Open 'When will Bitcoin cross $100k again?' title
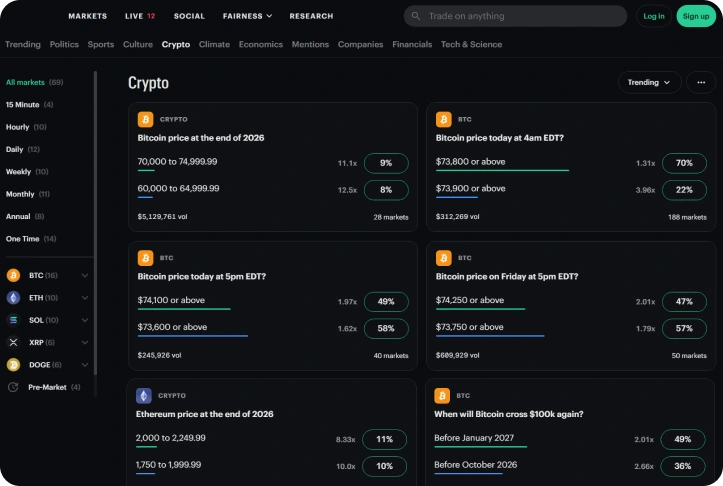Screen dimensions: 723x486 (509, 414)
